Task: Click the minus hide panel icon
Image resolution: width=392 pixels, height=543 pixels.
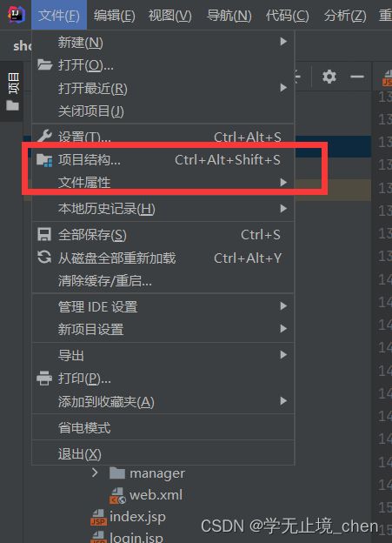Action: coord(357,77)
